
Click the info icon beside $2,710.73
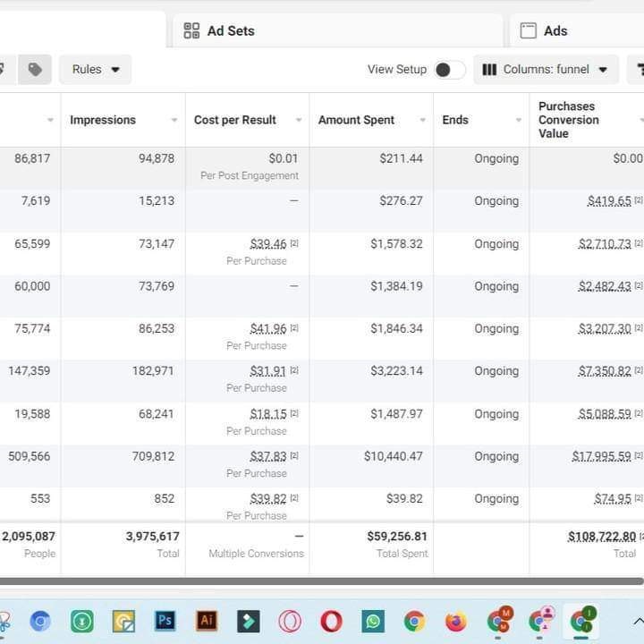pos(639,244)
